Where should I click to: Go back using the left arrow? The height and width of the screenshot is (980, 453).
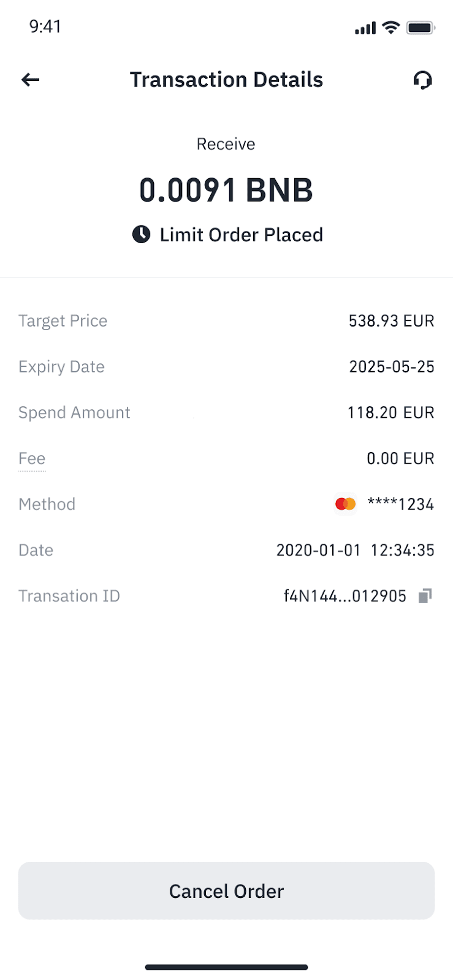tap(30, 80)
